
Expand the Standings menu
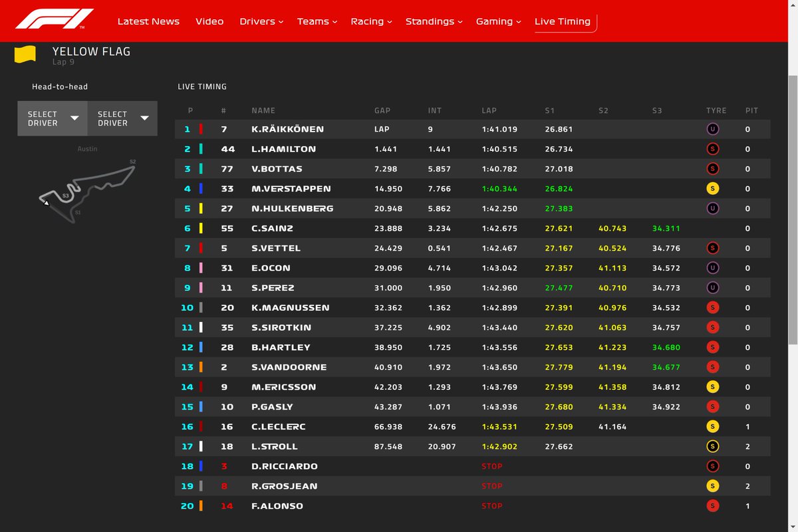point(434,21)
